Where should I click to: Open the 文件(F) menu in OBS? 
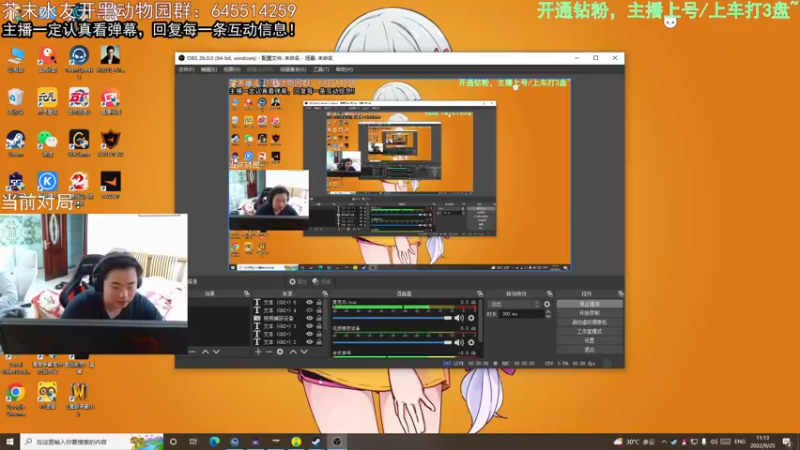[186, 69]
